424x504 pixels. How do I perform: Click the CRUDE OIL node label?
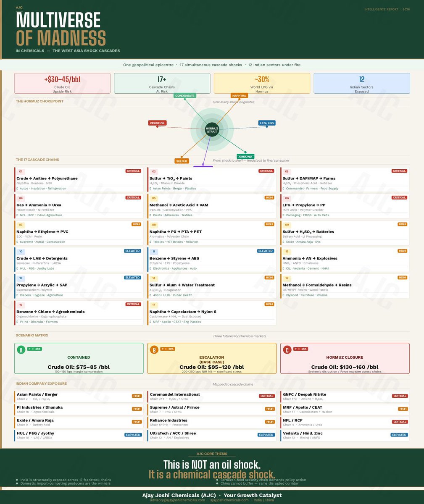tap(158, 123)
